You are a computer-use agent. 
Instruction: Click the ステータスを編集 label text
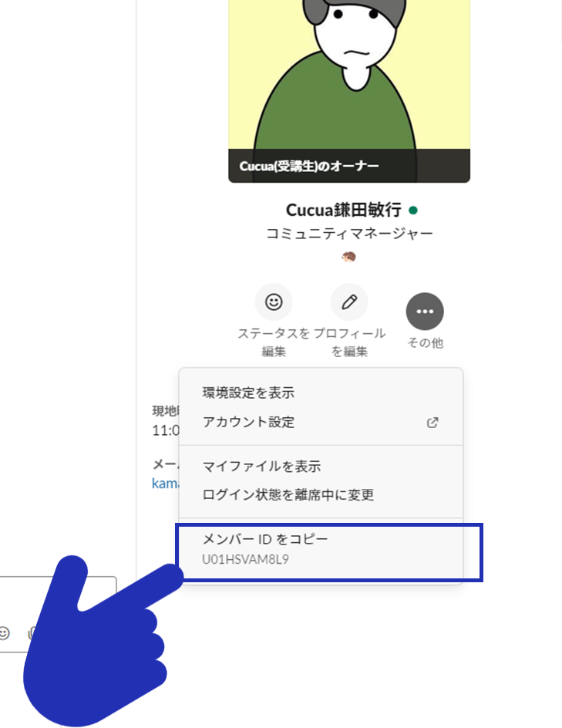click(x=274, y=342)
